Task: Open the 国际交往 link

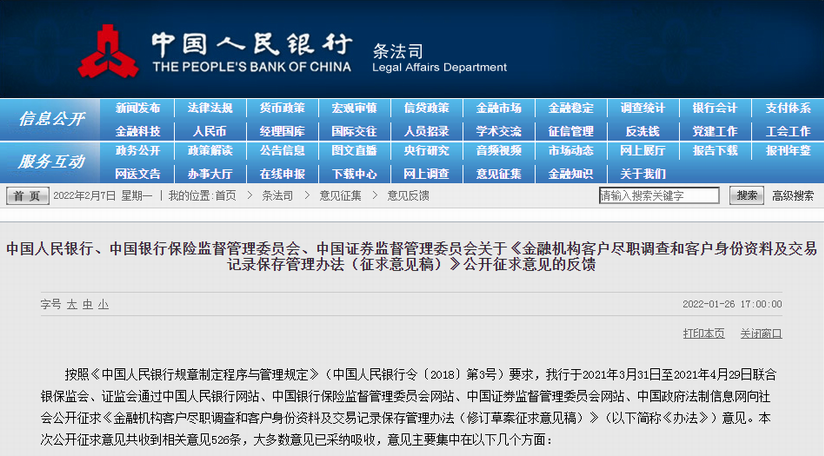Action: pos(354,131)
